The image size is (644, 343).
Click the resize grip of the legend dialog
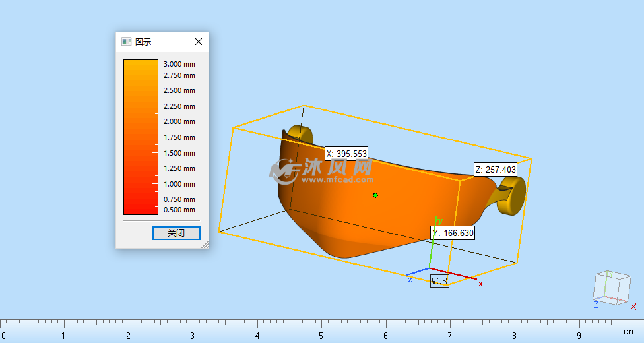[x=205, y=245]
